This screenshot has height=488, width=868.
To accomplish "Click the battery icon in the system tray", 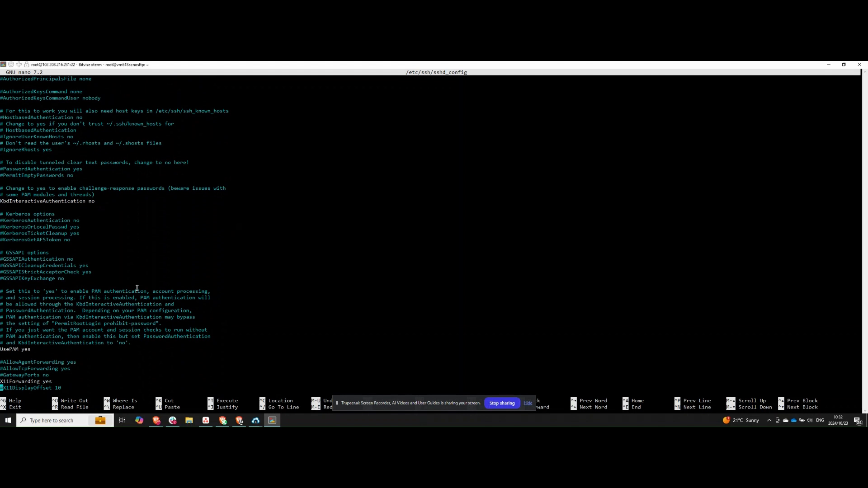I will (x=802, y=420).
